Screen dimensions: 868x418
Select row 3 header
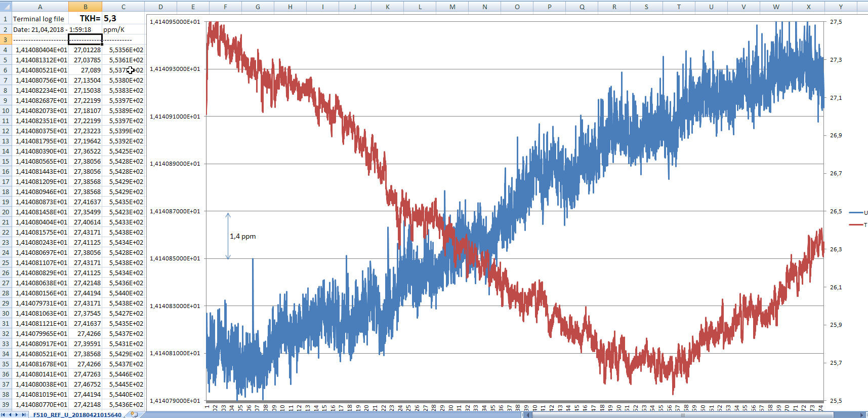click(6, 40)
